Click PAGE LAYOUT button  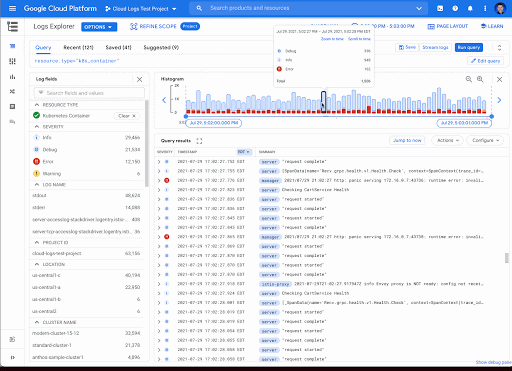click(448, 26)
